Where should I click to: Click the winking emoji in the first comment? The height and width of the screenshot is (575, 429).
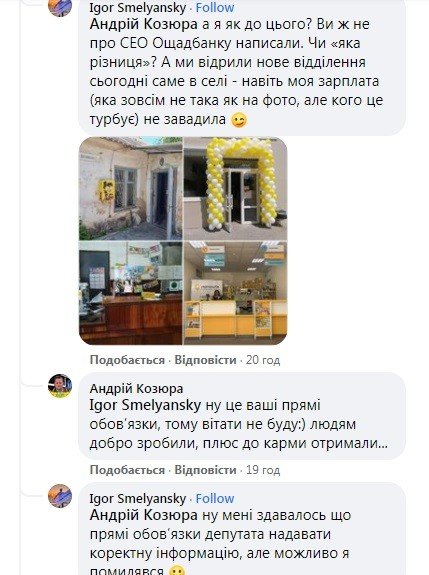point(239,120)
